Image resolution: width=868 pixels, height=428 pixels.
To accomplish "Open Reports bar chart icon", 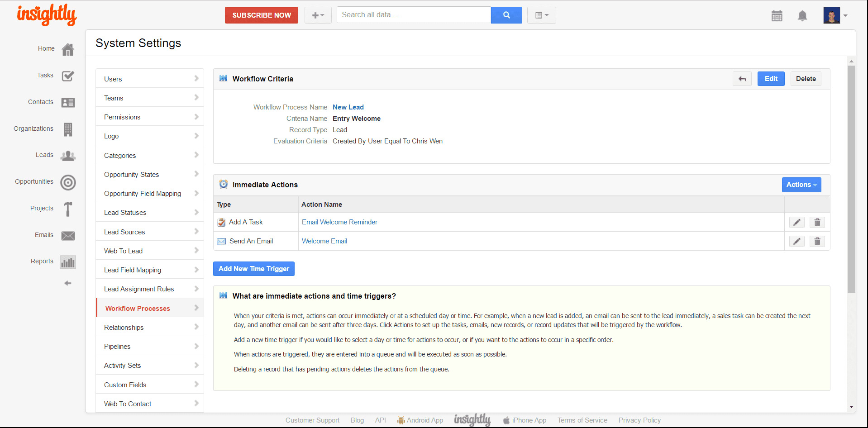I will pos(68,262).
